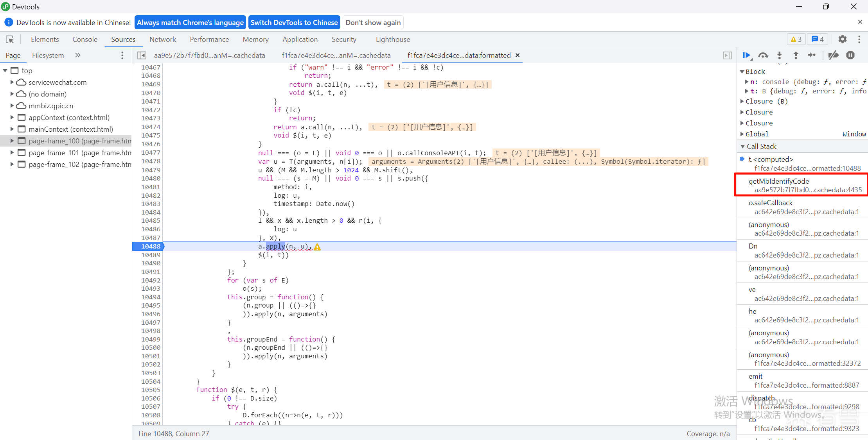The image size is (868, 440).
Task: Click Switch DevTools to Chinese button
Action: point(294,22)
